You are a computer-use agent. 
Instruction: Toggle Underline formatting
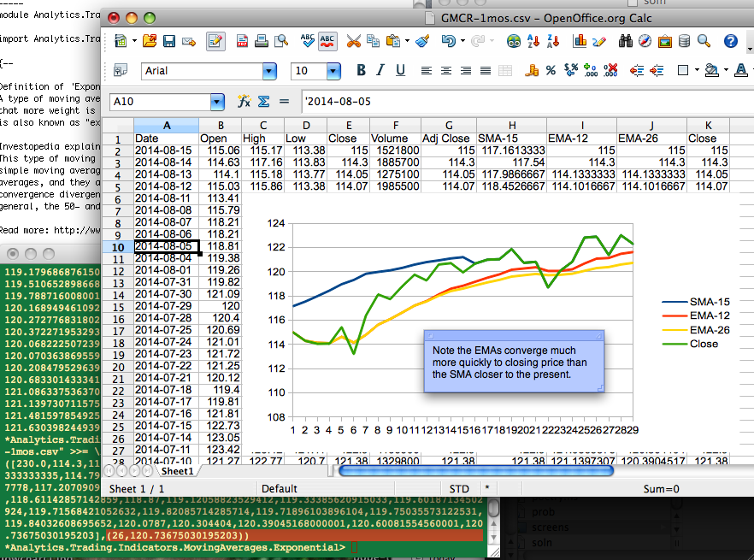pos(400,71)
